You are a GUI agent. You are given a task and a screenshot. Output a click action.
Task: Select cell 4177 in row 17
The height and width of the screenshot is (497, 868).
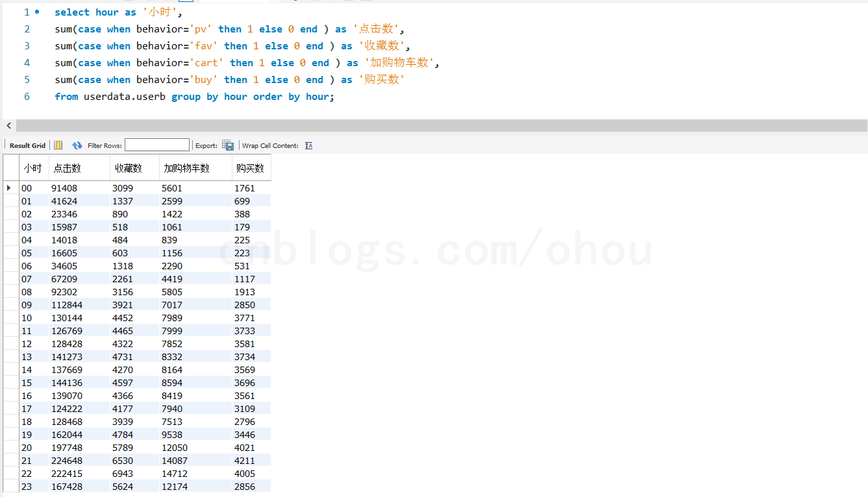coord(135,409)
